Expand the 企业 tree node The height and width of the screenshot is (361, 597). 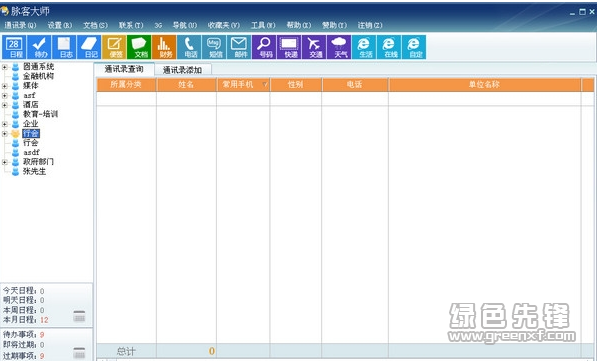pyautogui.click(x=5, y=124)
